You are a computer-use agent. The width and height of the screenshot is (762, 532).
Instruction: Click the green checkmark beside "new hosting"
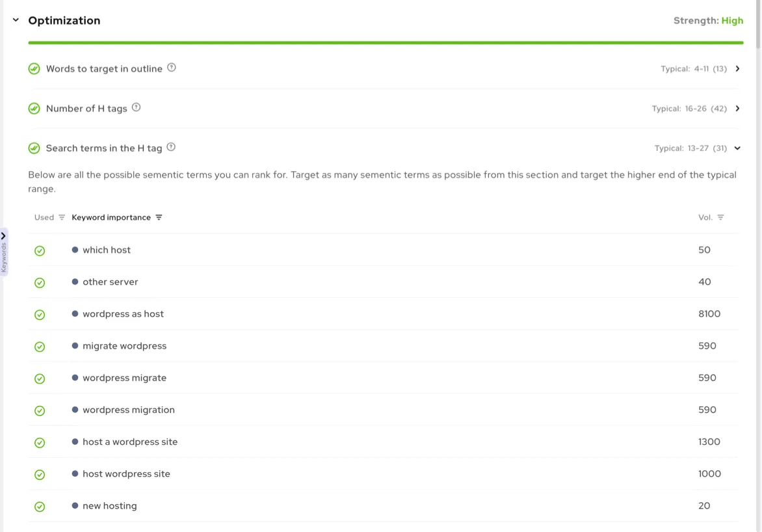pos(40,506)
